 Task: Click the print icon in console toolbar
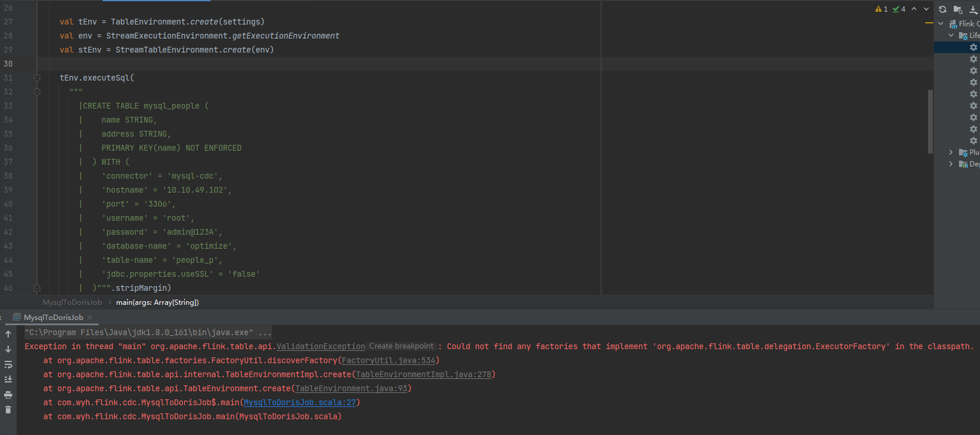click(x=8, y=395)
